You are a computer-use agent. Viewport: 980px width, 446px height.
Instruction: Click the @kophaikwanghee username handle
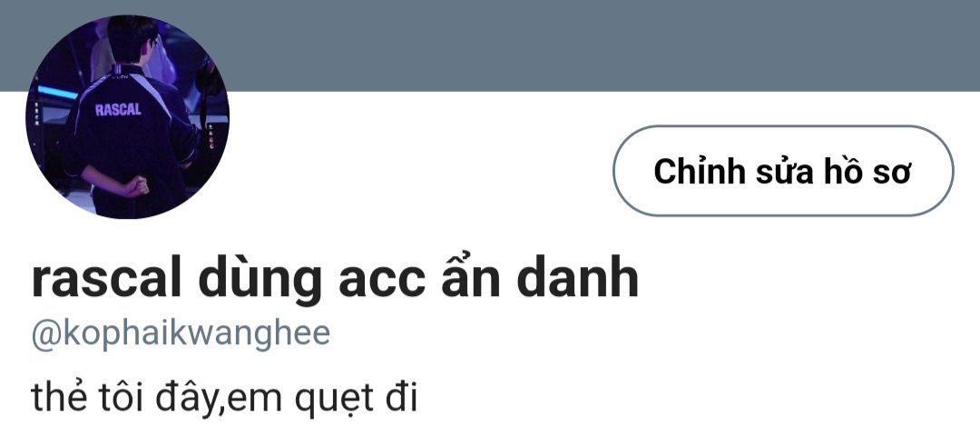coord(181,334)
